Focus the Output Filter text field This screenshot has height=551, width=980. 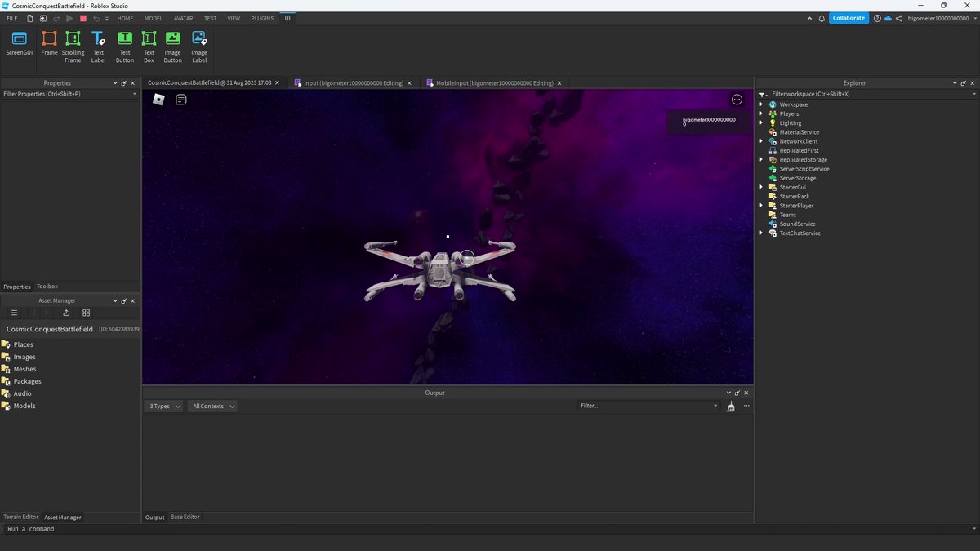point(649,406)
